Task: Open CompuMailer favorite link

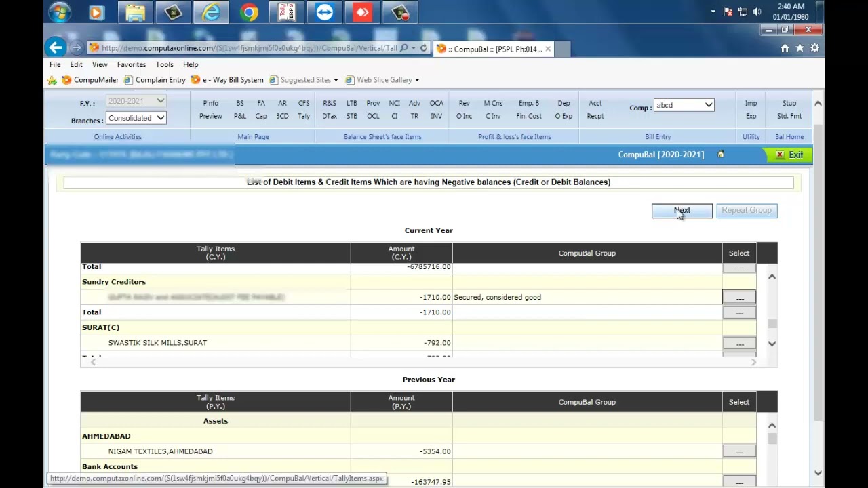Action: pos(90,80)
